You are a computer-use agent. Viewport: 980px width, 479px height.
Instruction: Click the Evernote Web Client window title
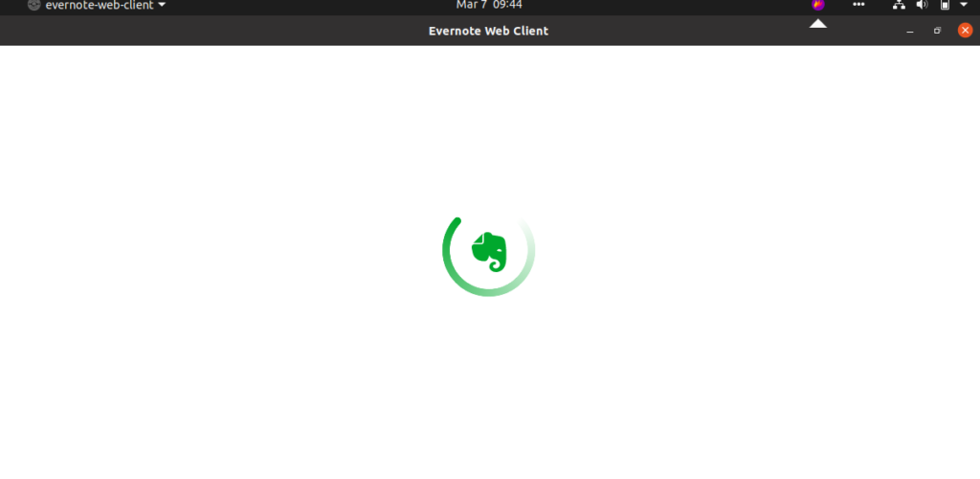[489, 31]
